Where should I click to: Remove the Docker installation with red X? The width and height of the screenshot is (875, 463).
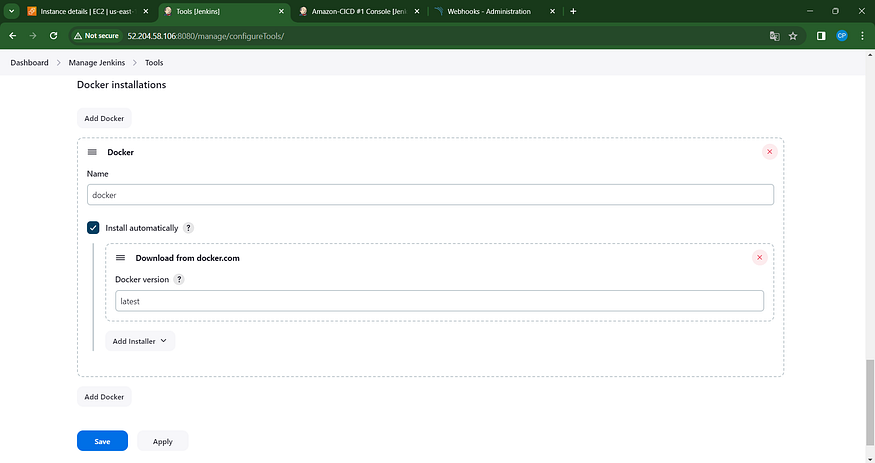point(770,152)
